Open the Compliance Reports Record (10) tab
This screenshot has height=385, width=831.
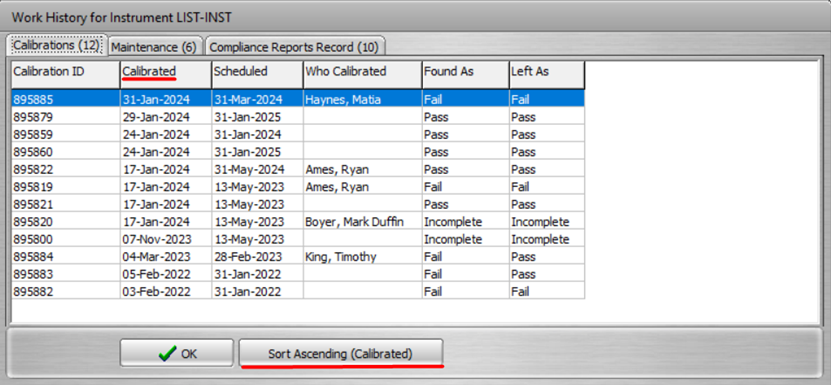[294, 47]
